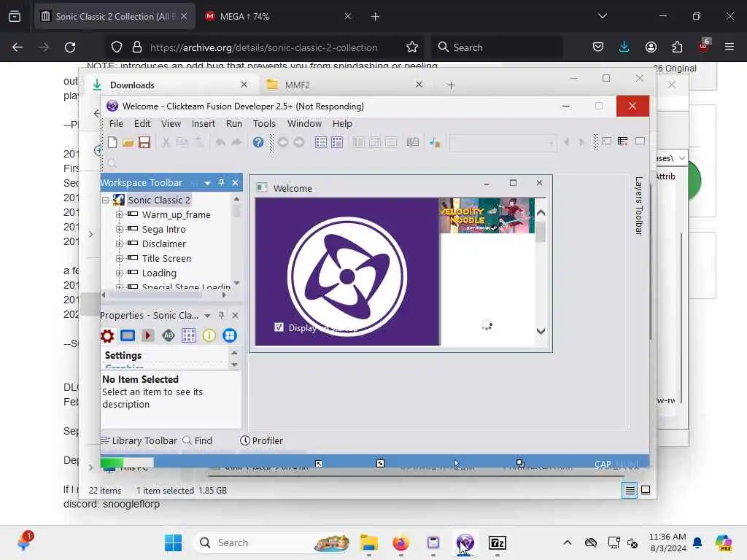Collapse the Sonic Classic 2 tree root
This screenshot has height=560, width=747.
click(x=106, y=200)
